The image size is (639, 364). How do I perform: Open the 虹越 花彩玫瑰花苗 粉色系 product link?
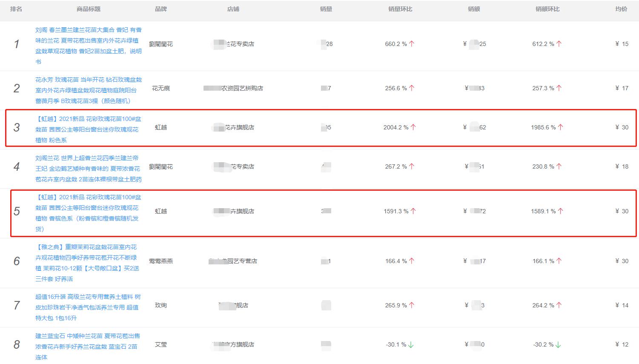[88, 129]
